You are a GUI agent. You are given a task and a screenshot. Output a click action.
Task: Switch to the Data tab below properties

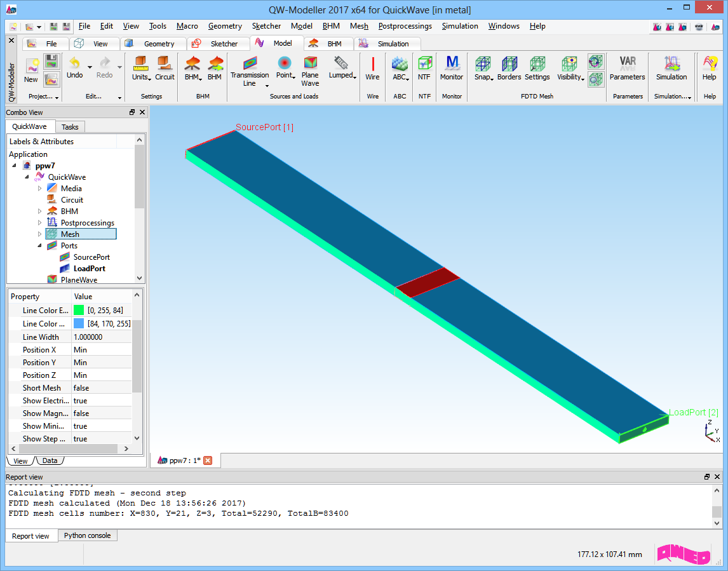pos(50,460)
